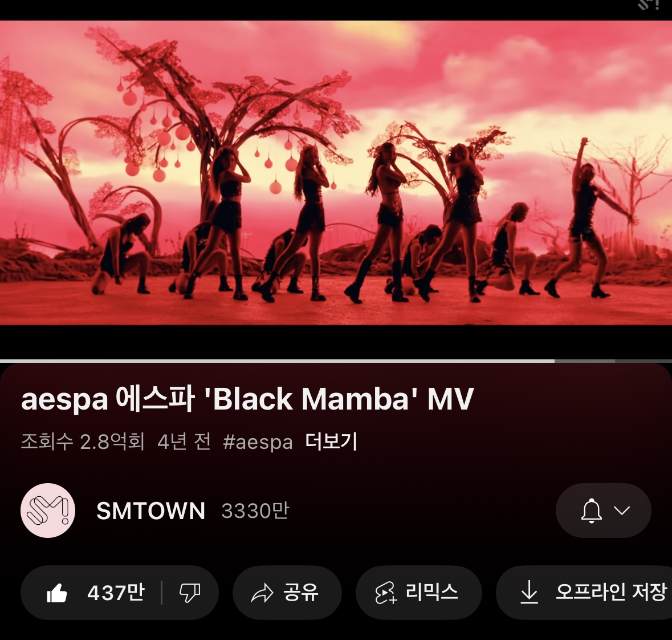Tap the share arrow icon
The width and height of the screenshot is (672, 640).
click(262, 593)
